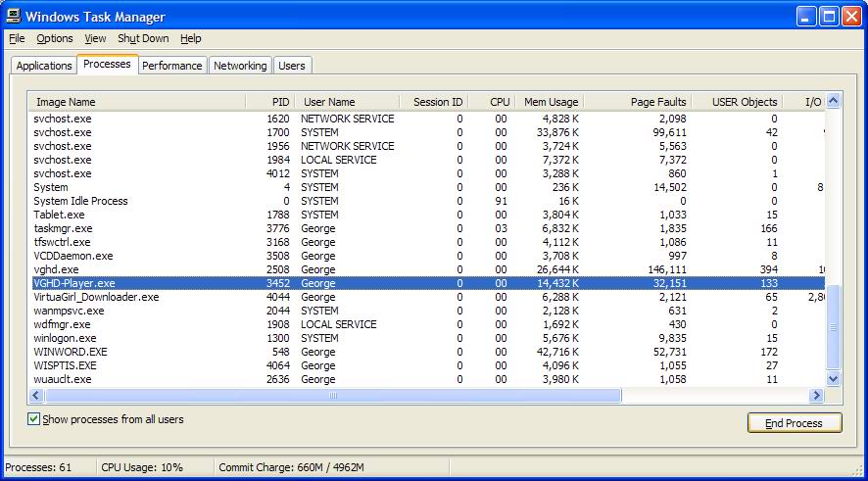The width and height of the screenshot is (868, 481).
Task: Select the taskmgr.exe process row
Action: (x=63, y=228)
